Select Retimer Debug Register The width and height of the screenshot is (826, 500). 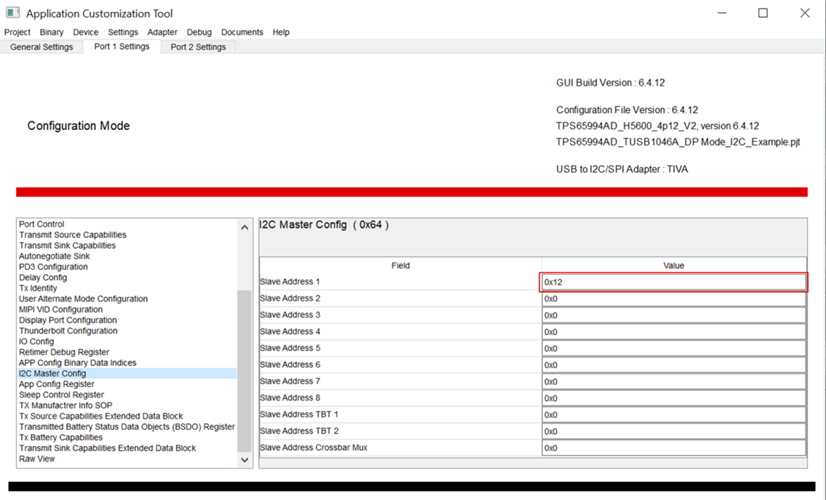[x=64, y=352]
